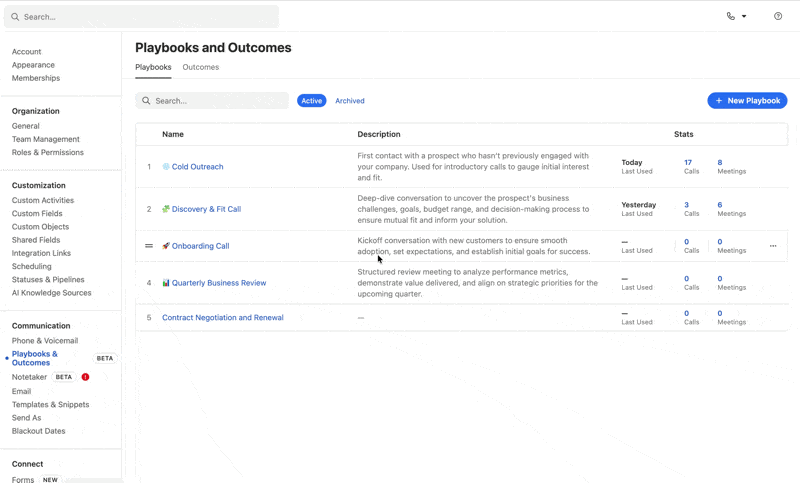800x483 pixels.
Task: Open Contract Negotiation and Renewal playbook
Action: coord(223,318)
